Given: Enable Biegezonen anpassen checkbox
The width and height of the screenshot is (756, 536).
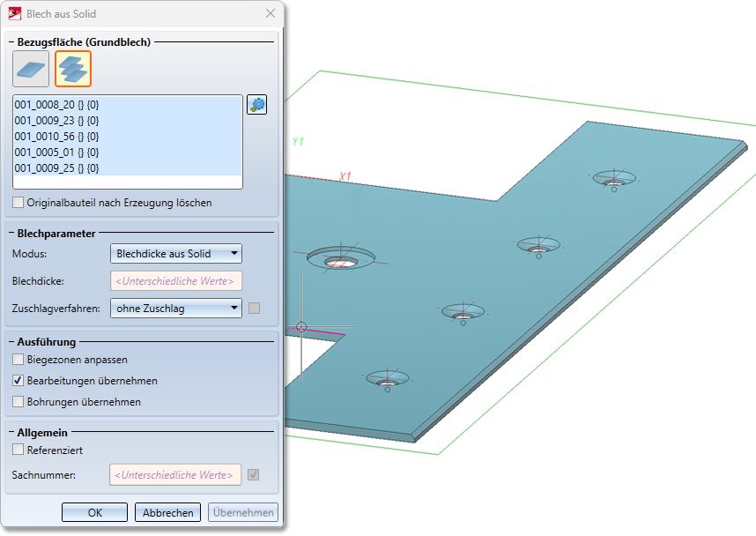Looking at the screenshot, I should click(x=19, y=360).
